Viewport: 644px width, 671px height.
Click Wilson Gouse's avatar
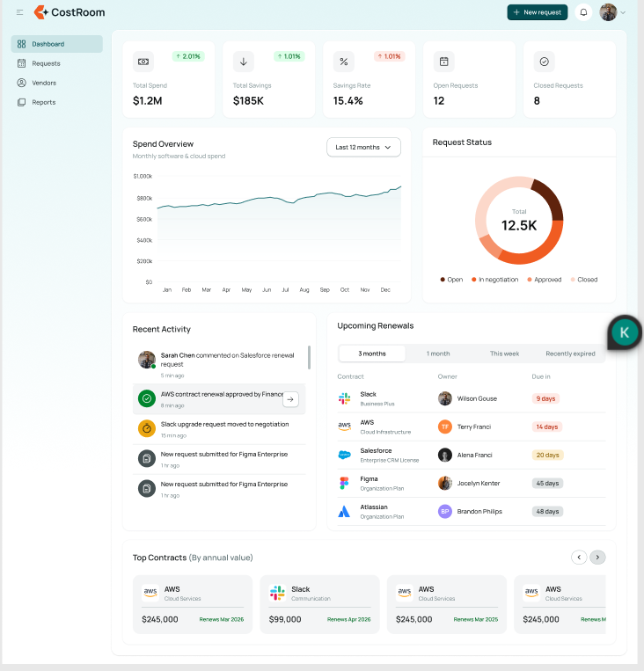pyautogui.click(x=445, y=398)
